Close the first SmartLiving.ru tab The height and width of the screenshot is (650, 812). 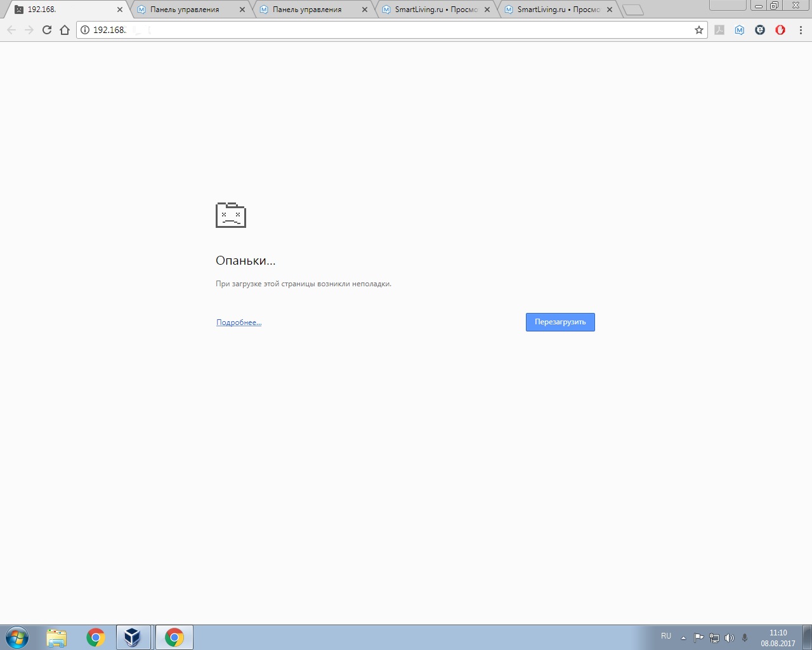coord(487,10)
